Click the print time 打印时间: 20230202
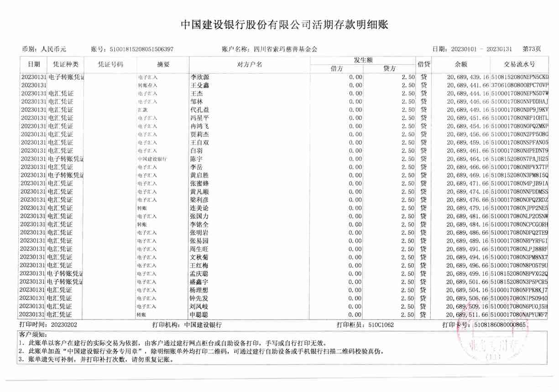The height and width of the screenshot is (392, 559). 48,325
